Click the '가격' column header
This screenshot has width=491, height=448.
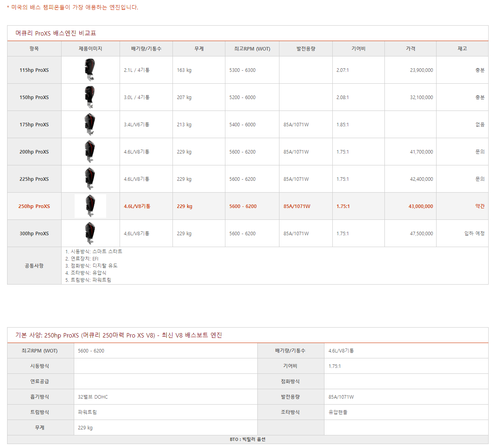point(410,49)
